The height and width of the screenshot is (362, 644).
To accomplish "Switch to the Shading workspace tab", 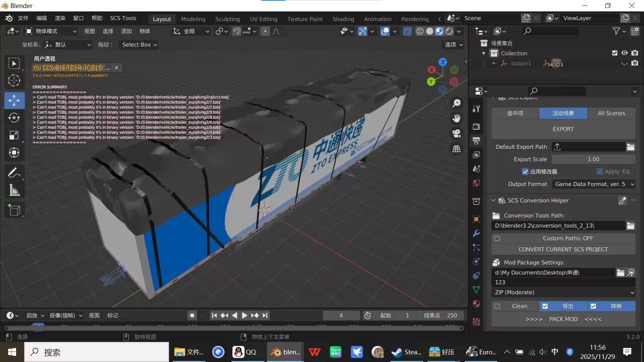I will pyautogui.click(x=343, y=19).
